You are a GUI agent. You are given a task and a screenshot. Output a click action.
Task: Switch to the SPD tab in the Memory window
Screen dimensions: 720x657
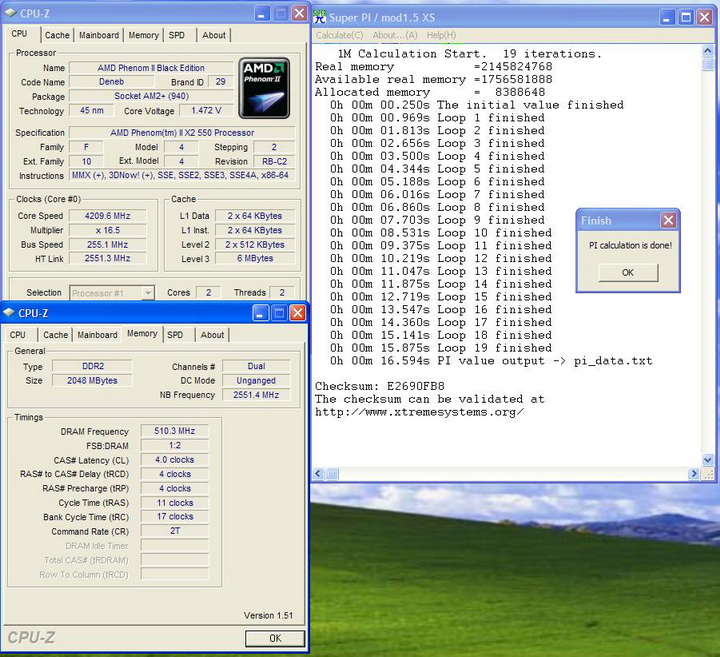click(175, 335)
